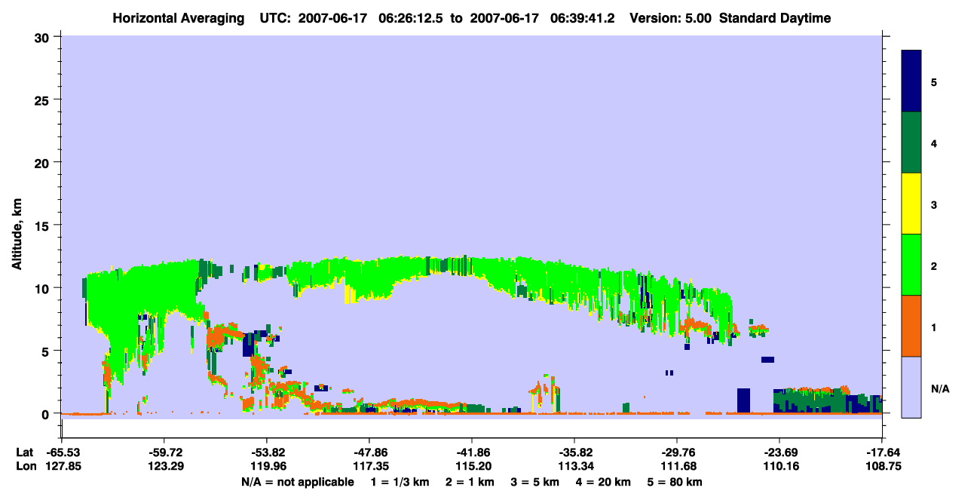Click the "N/A = not applicable" legend text
This screenshot has height=503, width=980.
pyautogui.click(x=298, y=482)
